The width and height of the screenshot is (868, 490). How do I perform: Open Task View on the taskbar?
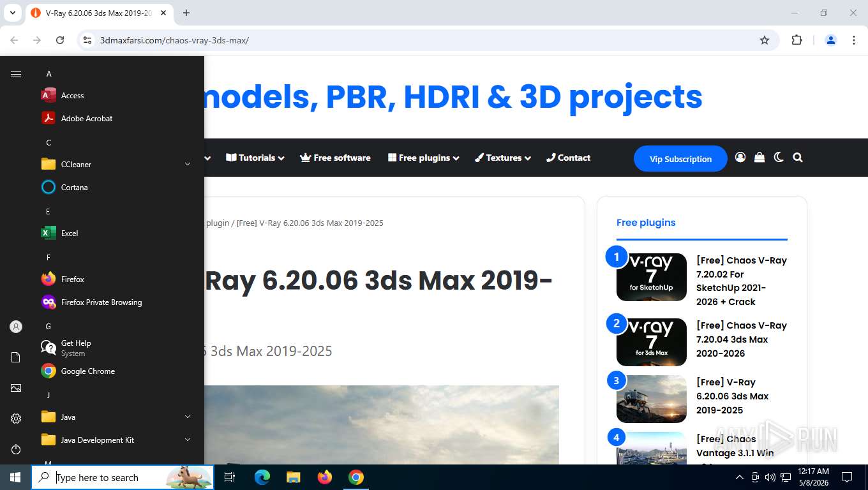pos(230,477)
